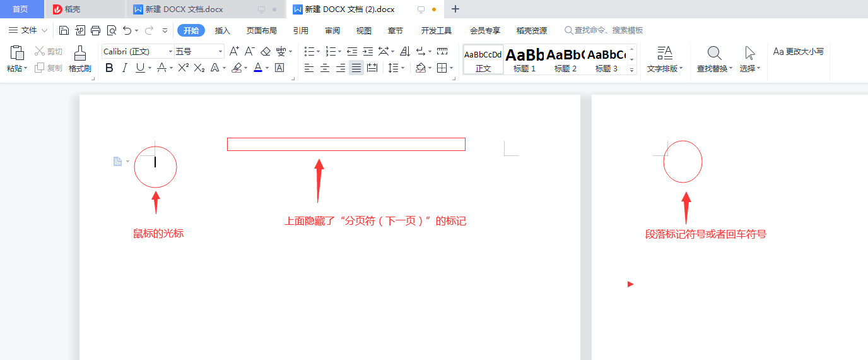The height and width of the screenshot is (360, 868).
Task: Expand the numbered list dropdown arrow
Action: [x=340, y=52]
